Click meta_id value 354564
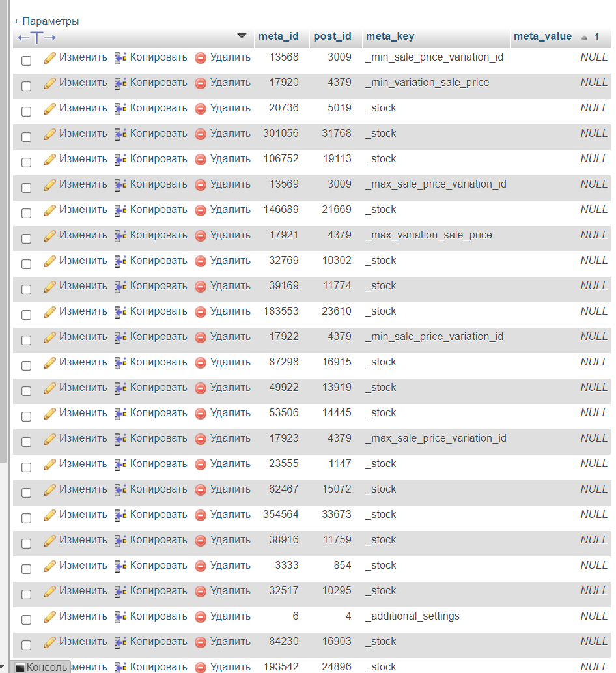 [281, 514]
